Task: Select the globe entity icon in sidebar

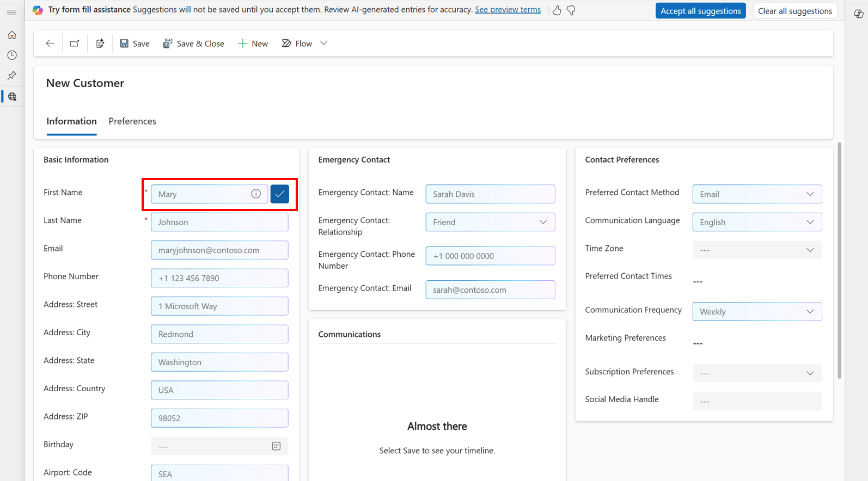Action: [x=12, y=96]
